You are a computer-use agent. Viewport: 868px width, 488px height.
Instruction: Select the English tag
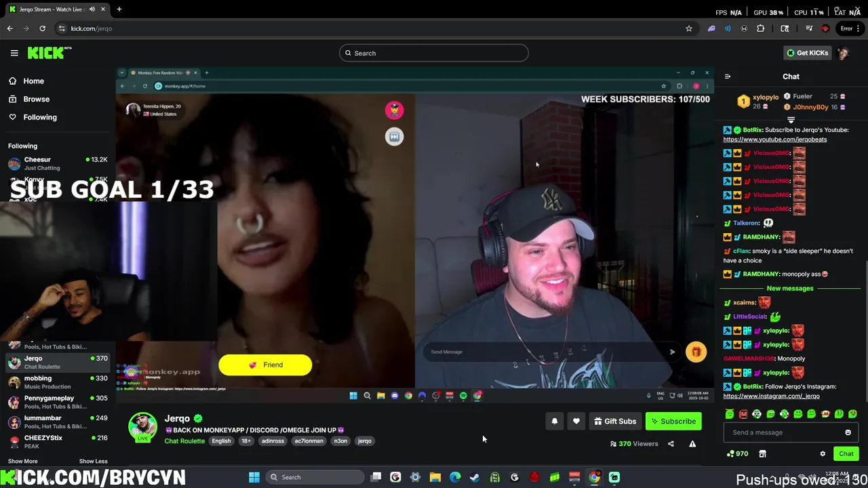point(221,441)
